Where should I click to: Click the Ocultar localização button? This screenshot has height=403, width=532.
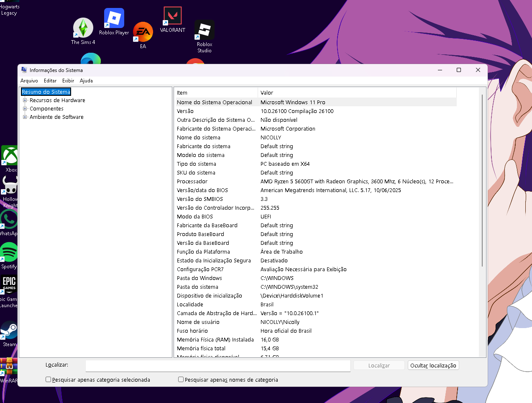(x=433, y=365)
